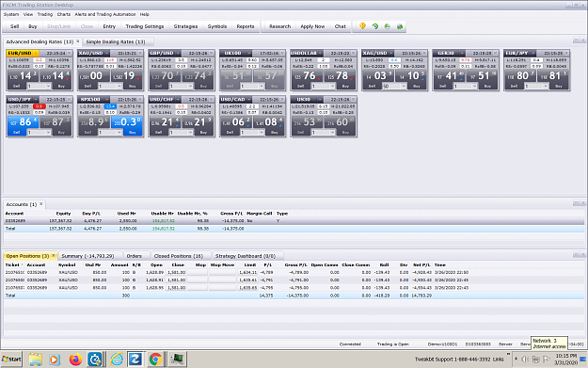Close the Open Positions (3) tab
The width and height of the screenshot is (588, 368).
[x=54, y=255]
